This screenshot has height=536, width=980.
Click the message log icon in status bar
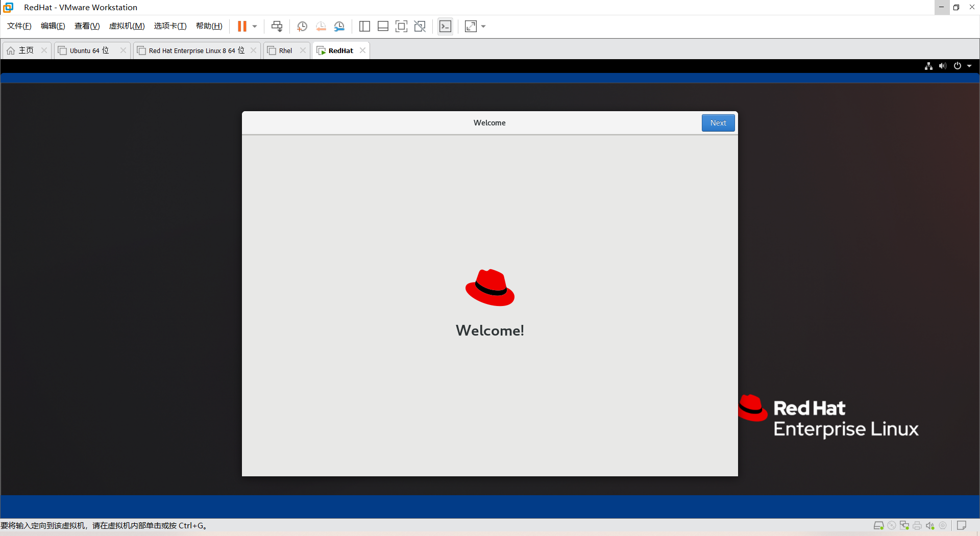click(962, 525)
